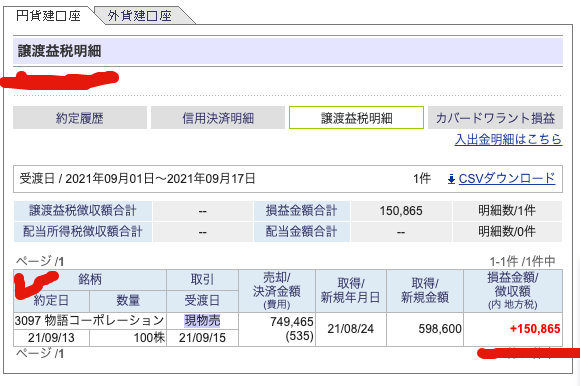Click the 配当所得税徴収額合計 label cell
The image size is (580, 386).
click(83, 232)
